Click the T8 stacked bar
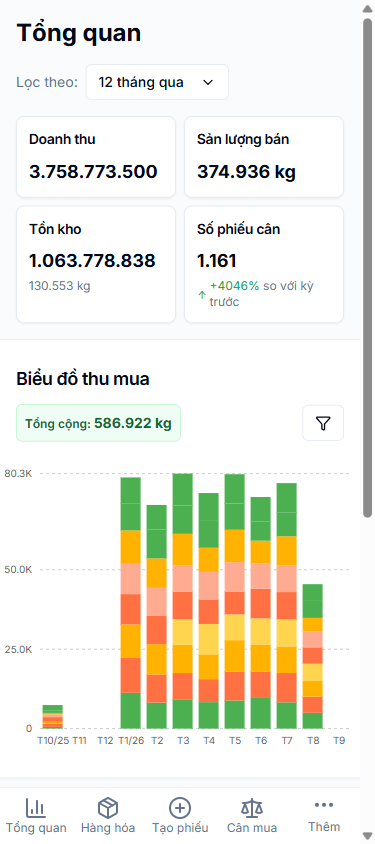This screenshot has width=375, height=844. tap(313, 656)
